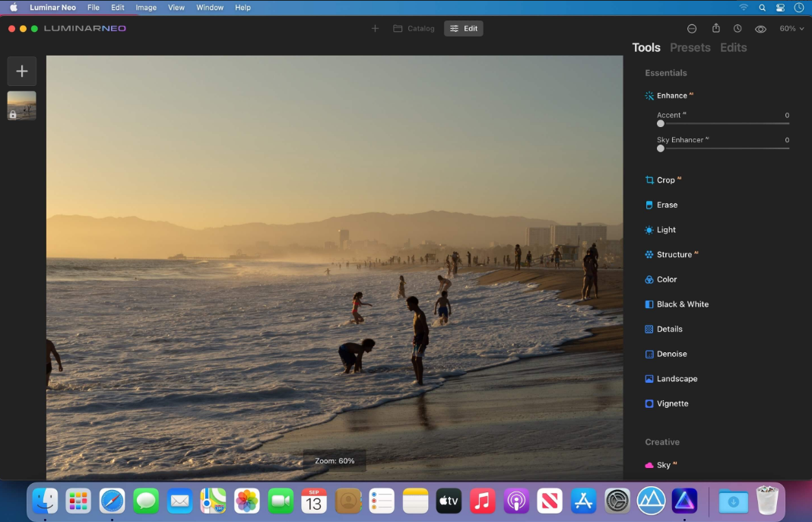Open Safari from the dock
This screenshot has height=522, width=812.
112,501
